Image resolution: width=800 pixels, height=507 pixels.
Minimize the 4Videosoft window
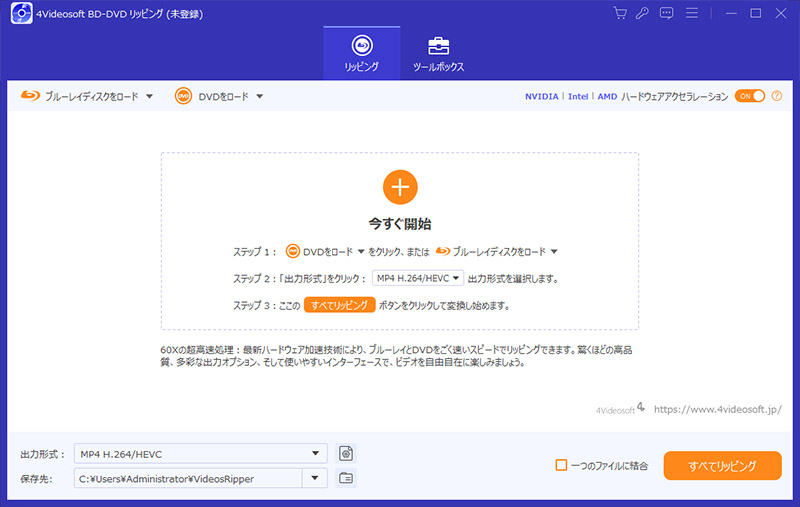point(731,13)
